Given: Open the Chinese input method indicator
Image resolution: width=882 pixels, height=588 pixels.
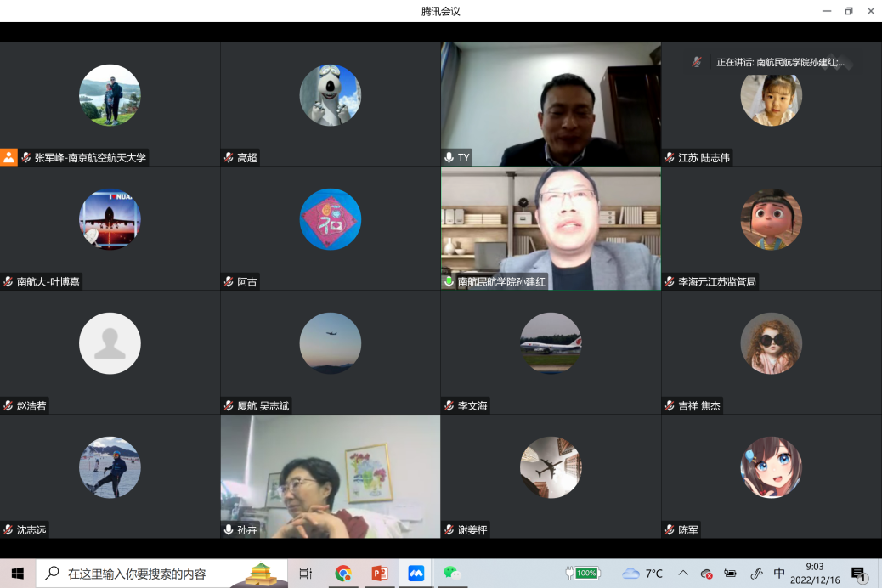Looking at the screenshot, I should [779, 574].
